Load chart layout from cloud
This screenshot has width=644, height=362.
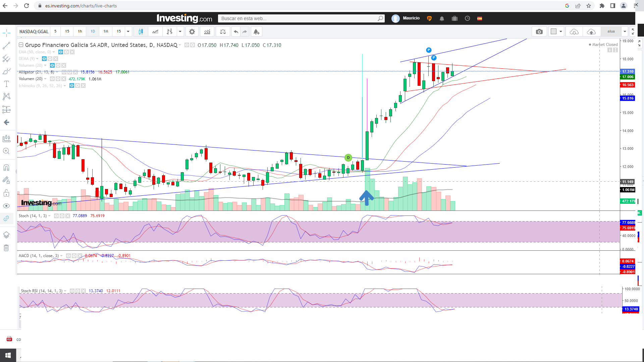point(574,32)
